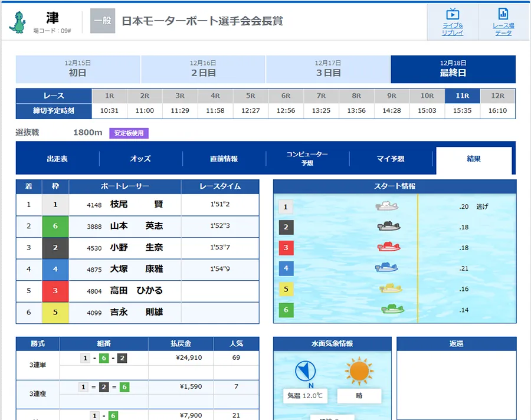531x420 pixels.
Task: Click the green boat 6 start icon
Action: tap(392, 309)
